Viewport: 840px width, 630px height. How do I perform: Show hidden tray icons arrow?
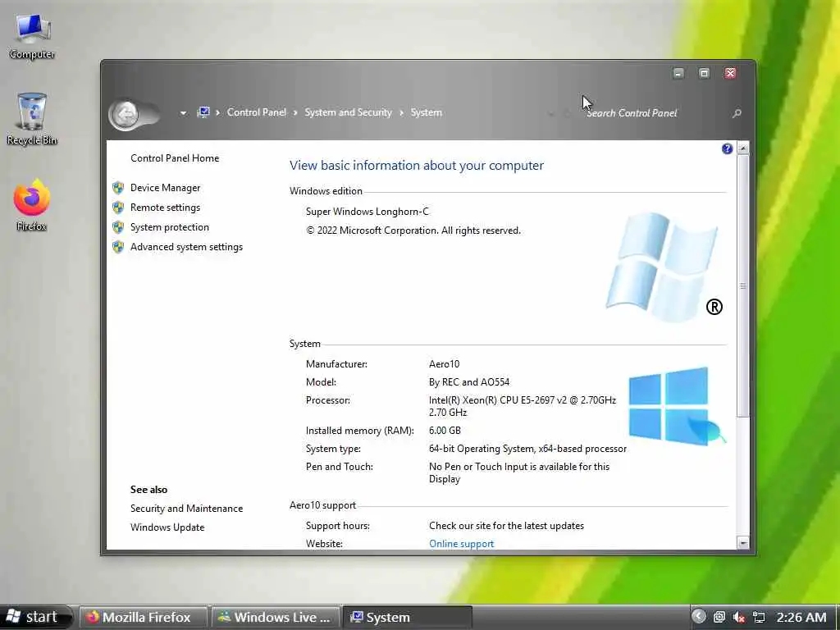pyautogui.click(x=699, y=617)
